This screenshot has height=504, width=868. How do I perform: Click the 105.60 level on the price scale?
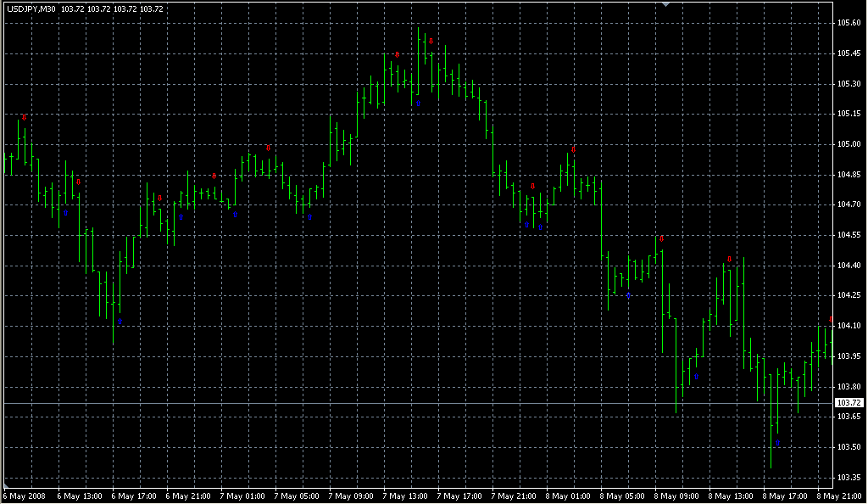click(x=849, y=23)
